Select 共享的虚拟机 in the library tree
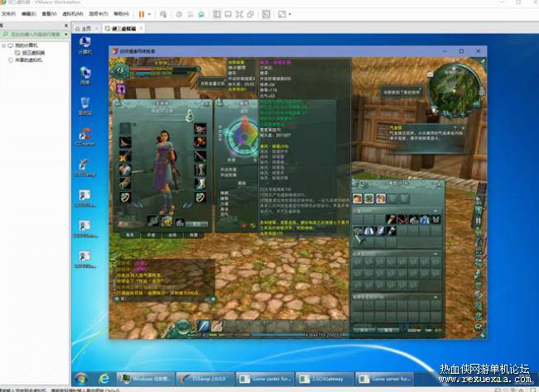 tap(25, 60)
